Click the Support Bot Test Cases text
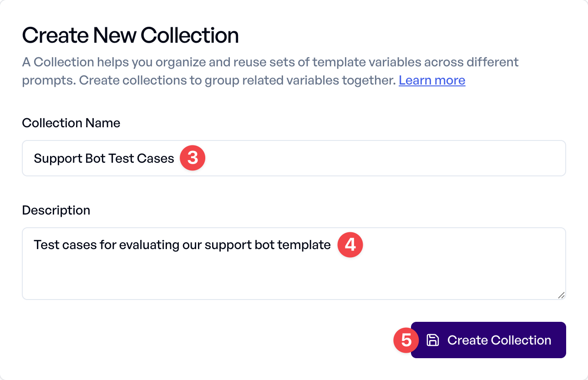 (104, 158)
